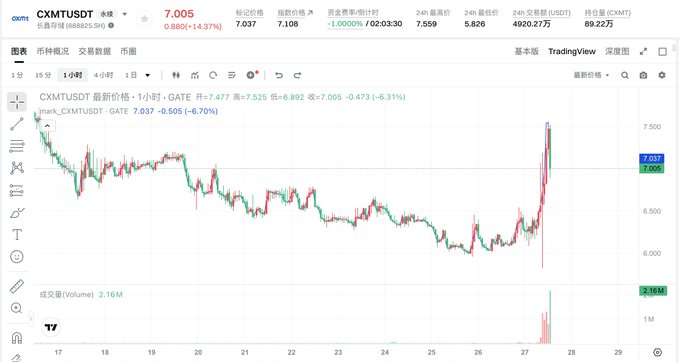Image resolution: width=680 pixels, height=362 pixels.
Task: Set interval to 1日
Action: point(131,75)
